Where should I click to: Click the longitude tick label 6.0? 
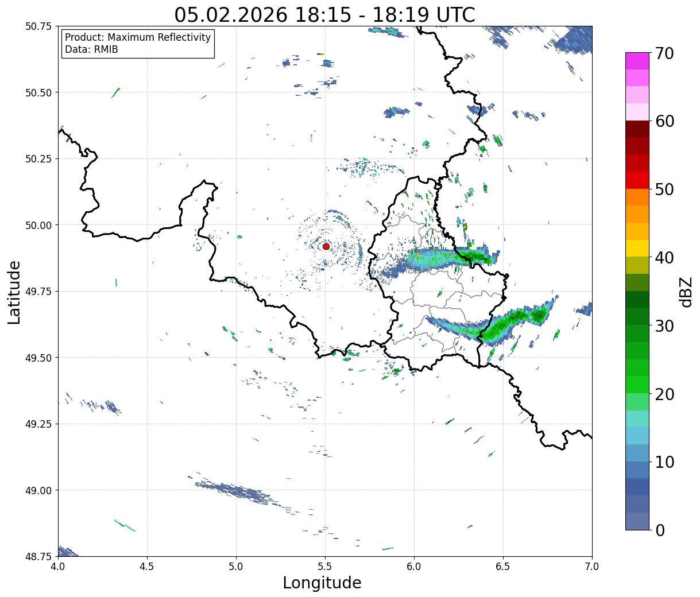pyautogui.click(x=414, y=566)
